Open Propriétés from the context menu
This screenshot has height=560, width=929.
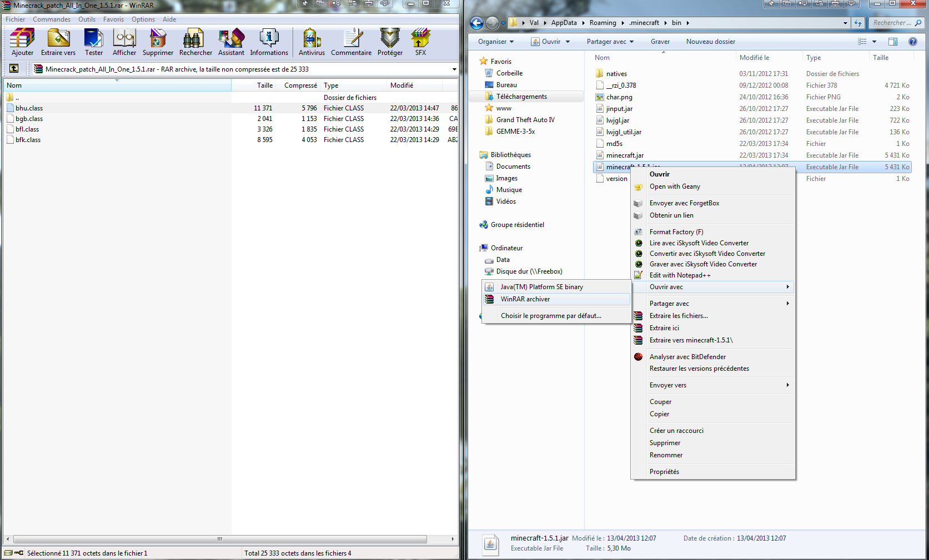click(x=664, y=472)
